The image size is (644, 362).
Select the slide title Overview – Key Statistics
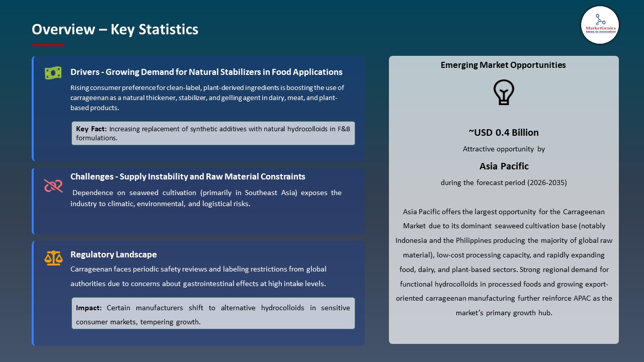pos(115,30)
